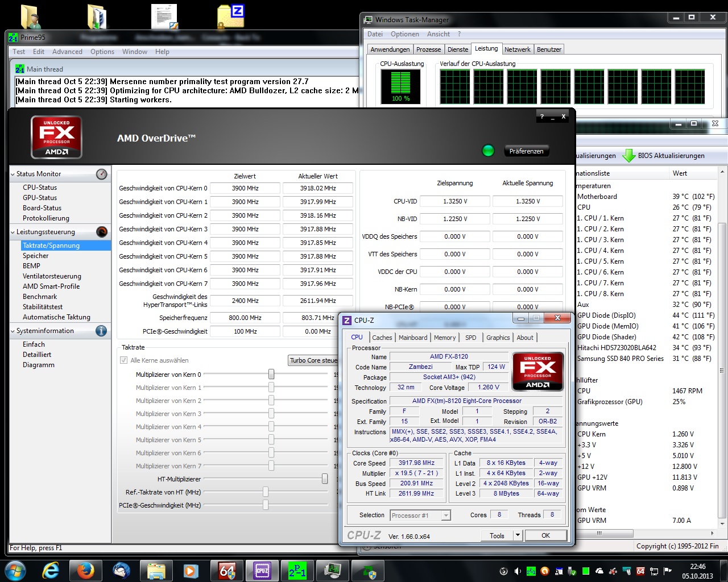Switch to Task Manager taskbar icon
The width and height of the screenshot is (728, 582).
pos(333,571)
